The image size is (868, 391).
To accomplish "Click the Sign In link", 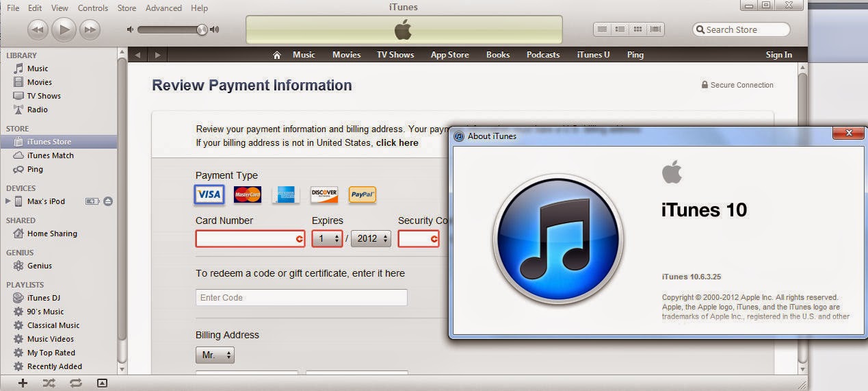I will pos(779,55).
